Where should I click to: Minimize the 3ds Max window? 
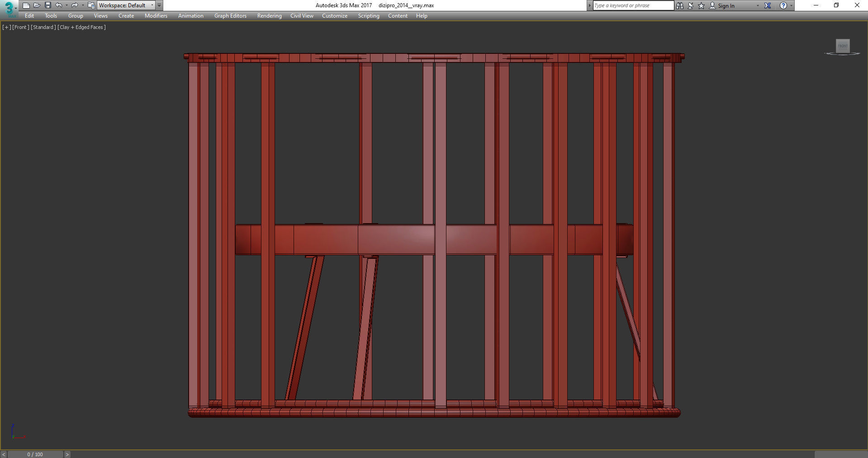click(816, 5)
